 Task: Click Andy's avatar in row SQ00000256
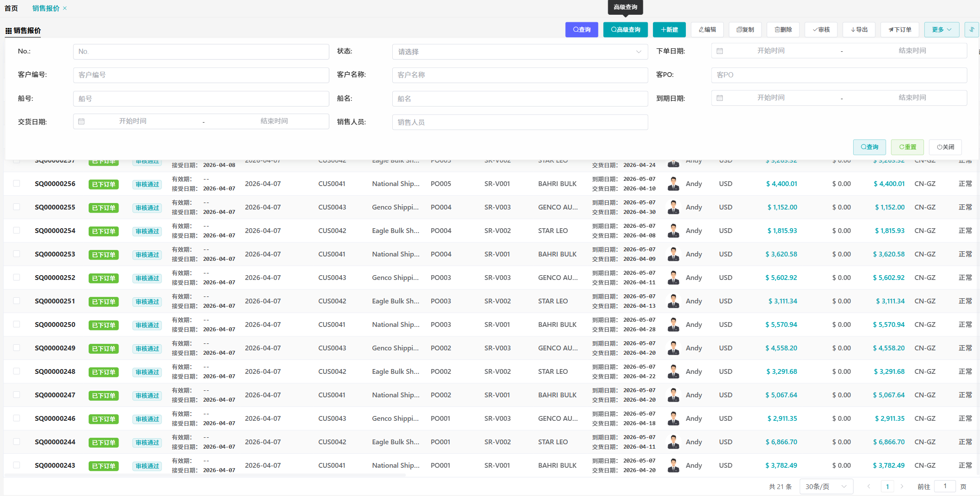pos(673,184)
